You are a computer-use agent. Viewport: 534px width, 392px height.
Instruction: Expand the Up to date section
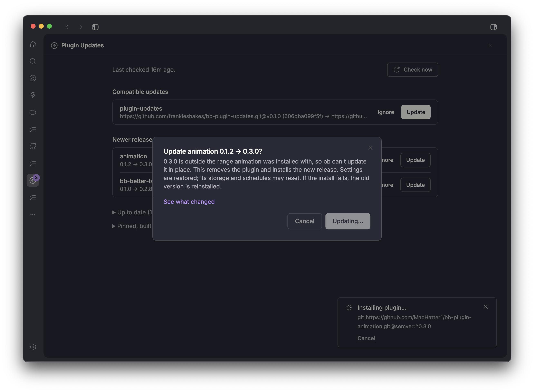pos(132,212)
